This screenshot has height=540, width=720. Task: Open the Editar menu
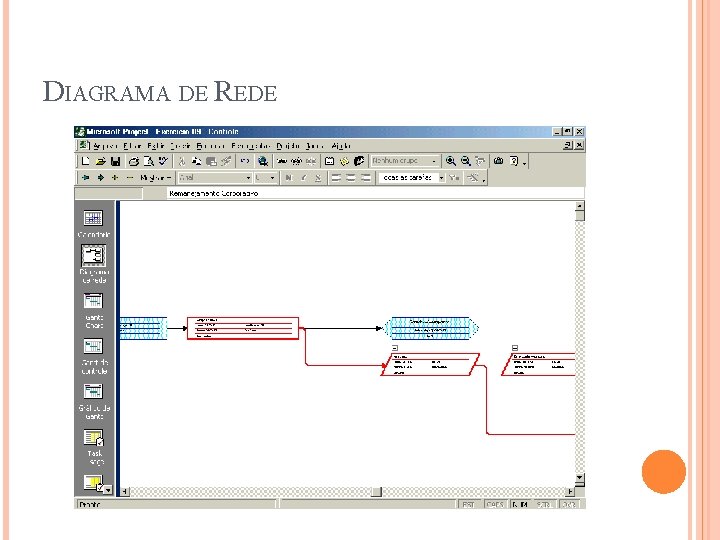coord(132,146)
